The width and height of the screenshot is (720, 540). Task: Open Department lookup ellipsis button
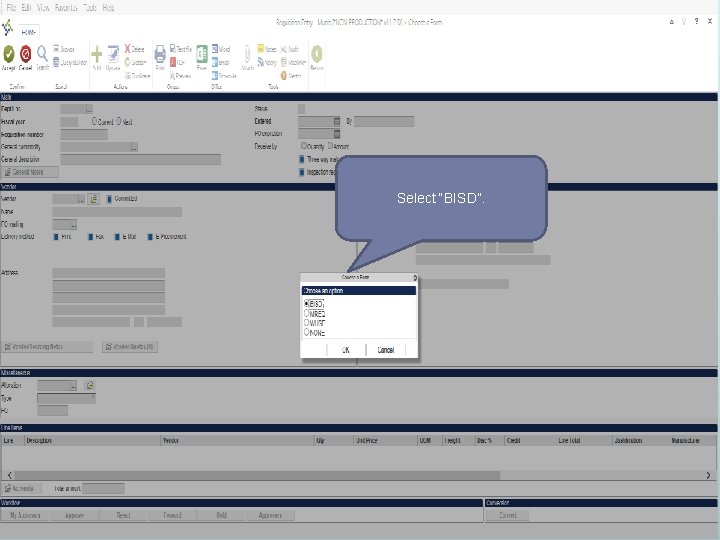pos(89,109)
